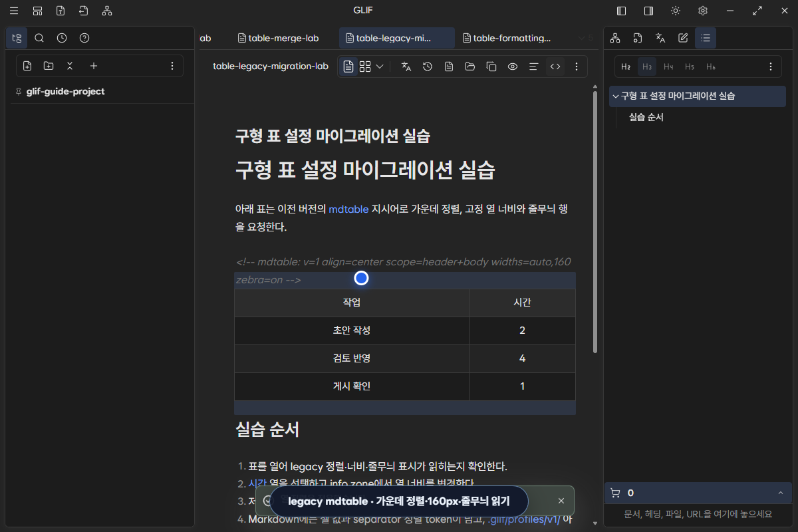Open version history icon in editor toolbar
The image size is (798, 532).
click(x=428, y=66)
